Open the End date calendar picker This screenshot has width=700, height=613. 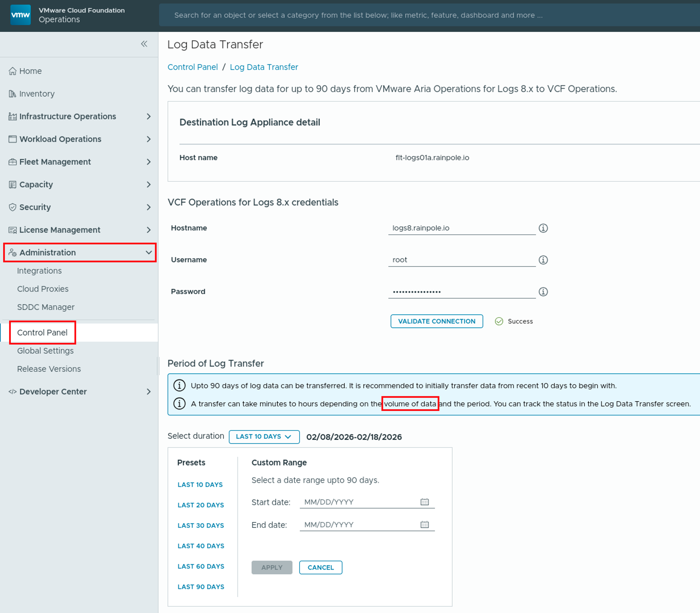(x=424, y=524)
